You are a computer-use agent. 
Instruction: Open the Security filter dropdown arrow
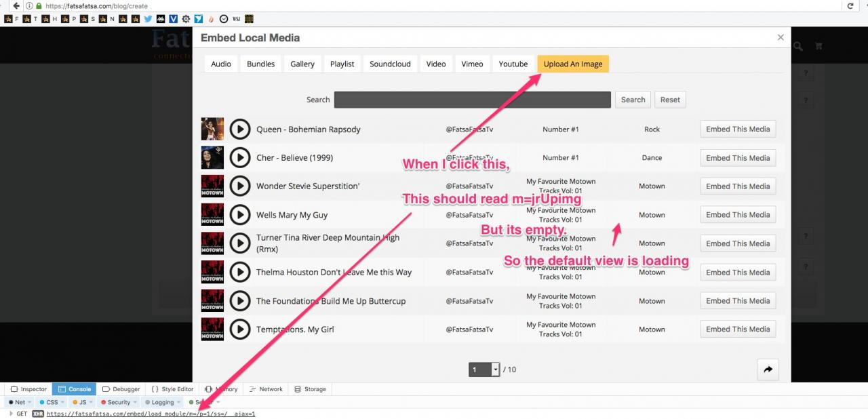pos(136,402)
